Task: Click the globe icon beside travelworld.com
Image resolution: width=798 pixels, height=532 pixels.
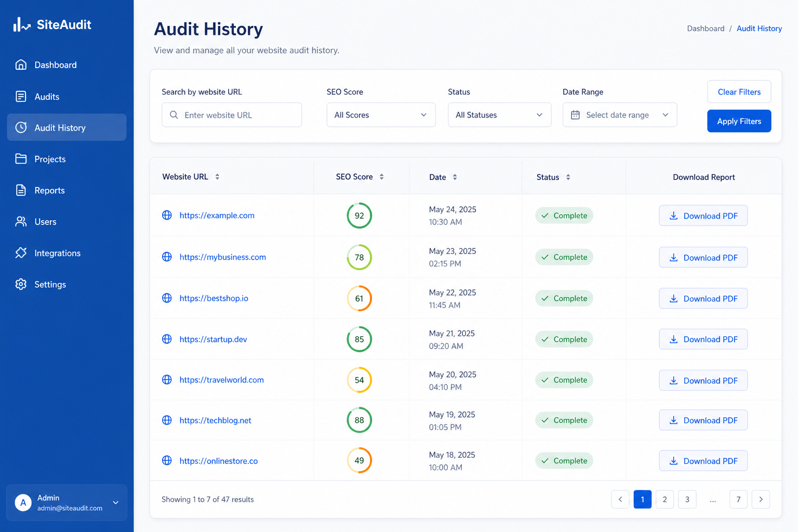Action: (167, 380)
